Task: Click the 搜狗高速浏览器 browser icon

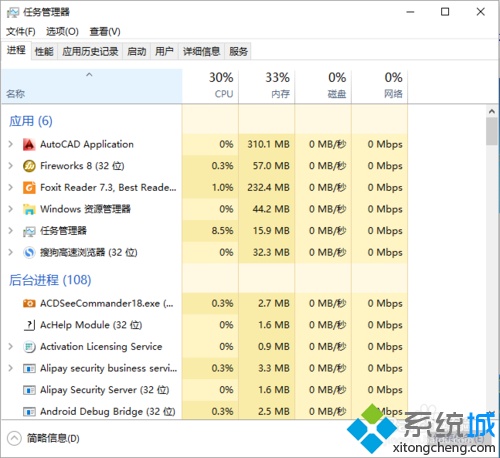Action: [x=29, y=253]
